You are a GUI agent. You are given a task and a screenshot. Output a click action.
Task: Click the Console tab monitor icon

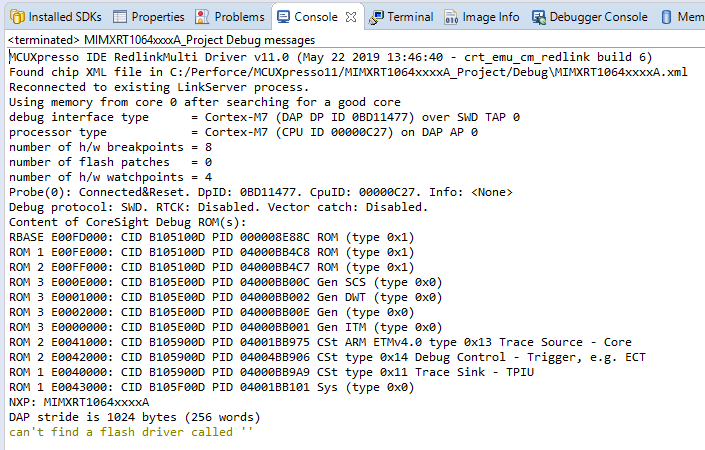[x=283, y=17]
